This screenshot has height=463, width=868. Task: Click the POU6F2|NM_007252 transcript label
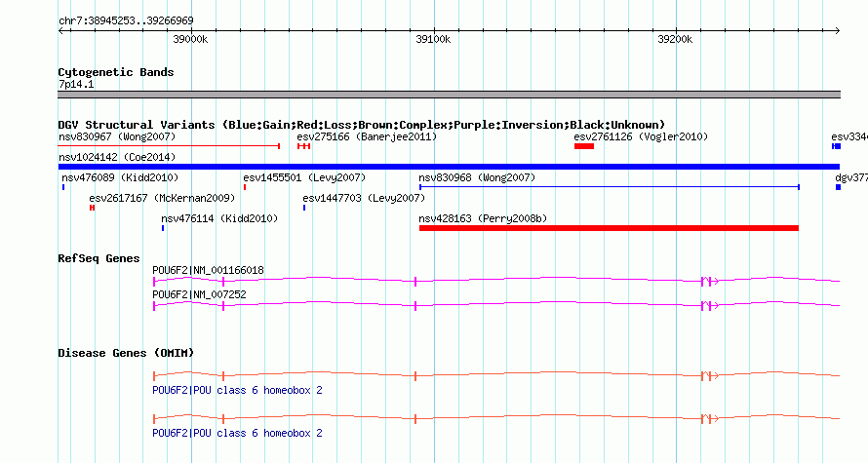[199, 294]
